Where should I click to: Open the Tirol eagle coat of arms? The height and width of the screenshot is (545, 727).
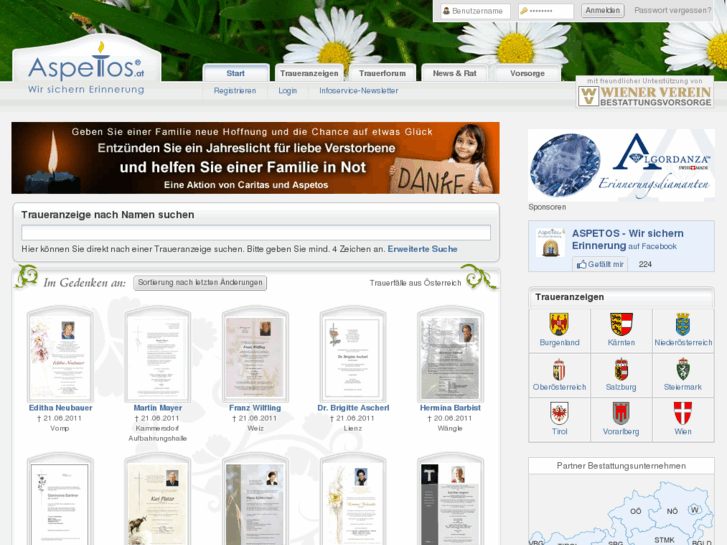pos(559,413)
